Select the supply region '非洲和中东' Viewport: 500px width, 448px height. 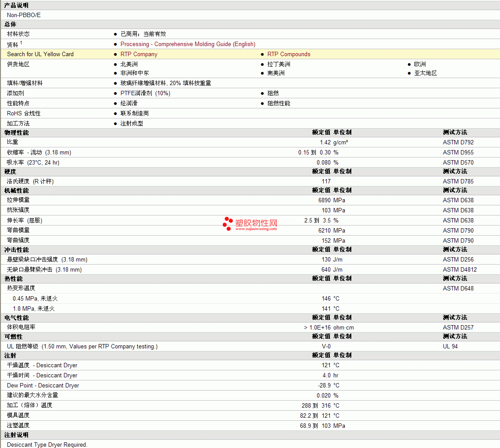[135, 73]
